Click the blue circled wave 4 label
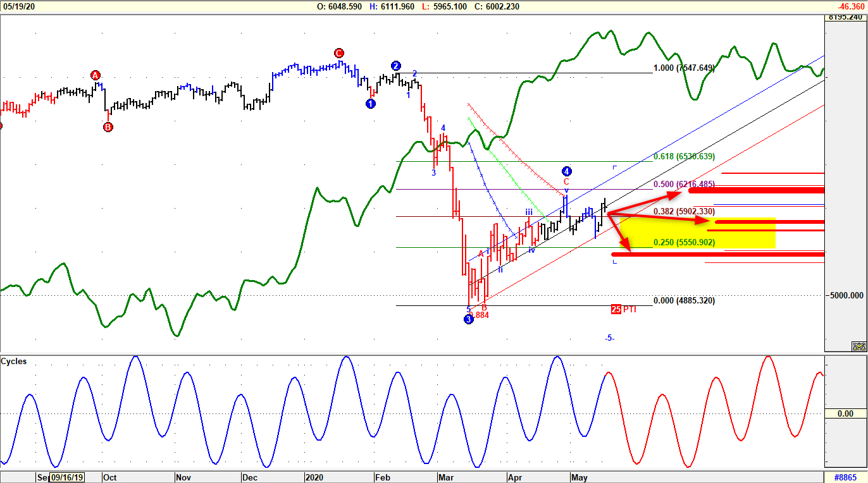This screenshot has width=868, height=483. 566,171
